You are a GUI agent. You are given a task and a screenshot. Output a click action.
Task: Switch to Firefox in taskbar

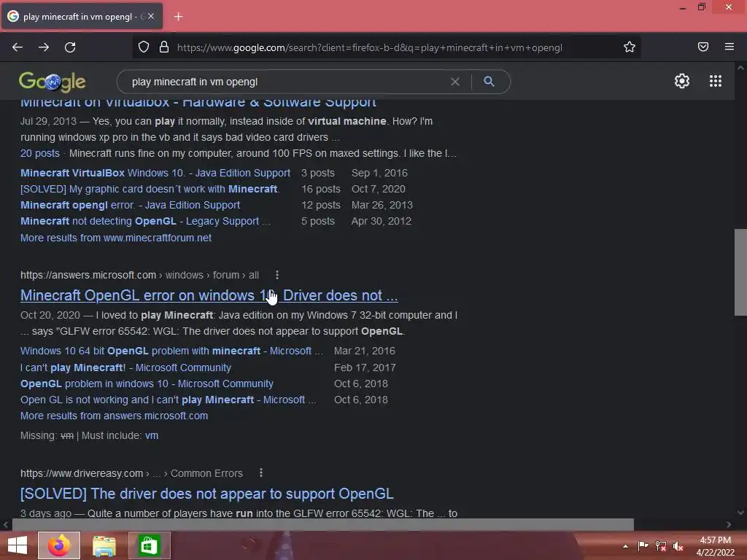[59, 545]
